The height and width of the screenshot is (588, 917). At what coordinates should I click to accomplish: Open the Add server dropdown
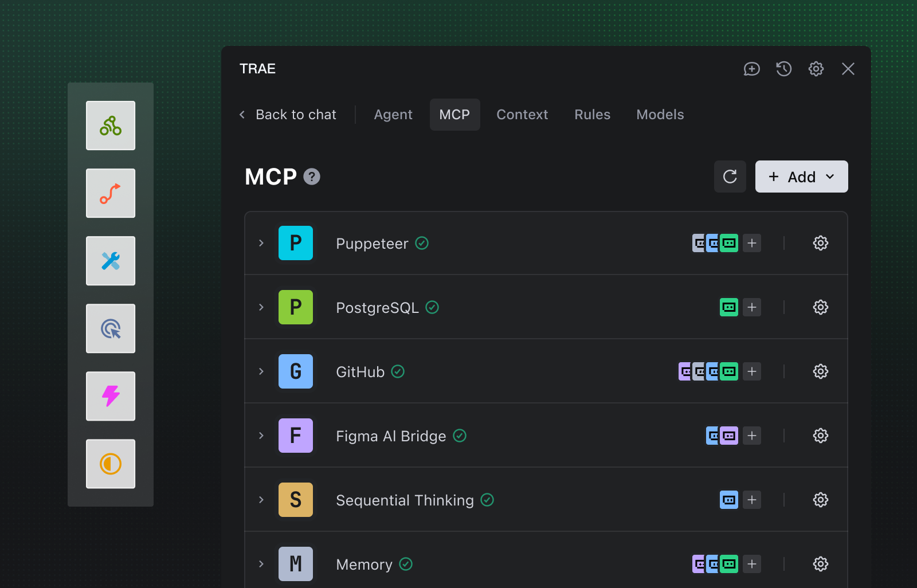(x=801, y=177)
